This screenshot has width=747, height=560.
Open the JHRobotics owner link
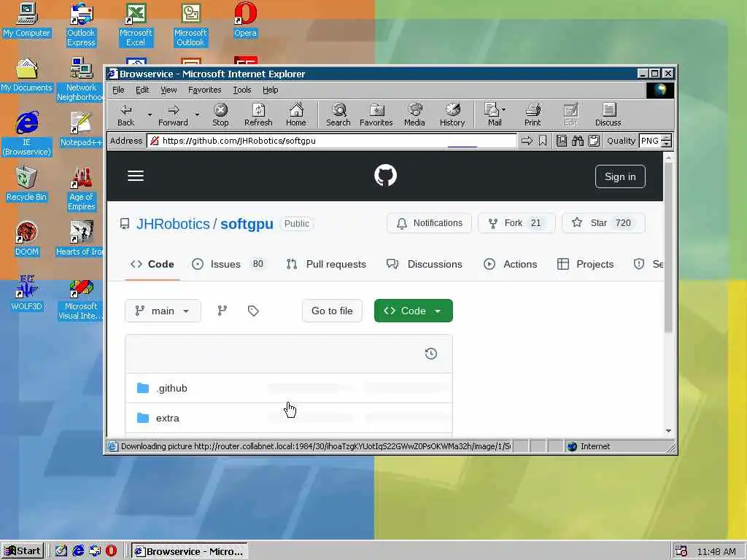click(x=173, y=224)
